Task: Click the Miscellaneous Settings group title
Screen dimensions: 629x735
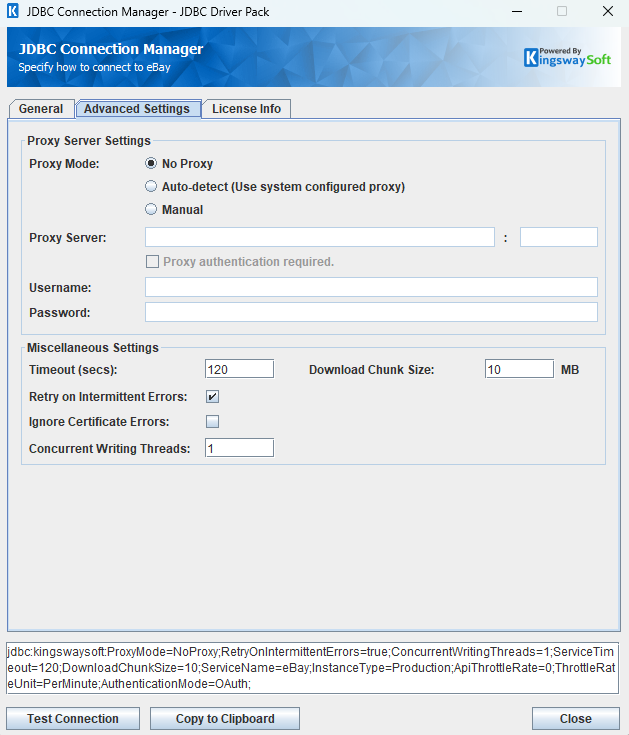Action: tap(93, 348)
